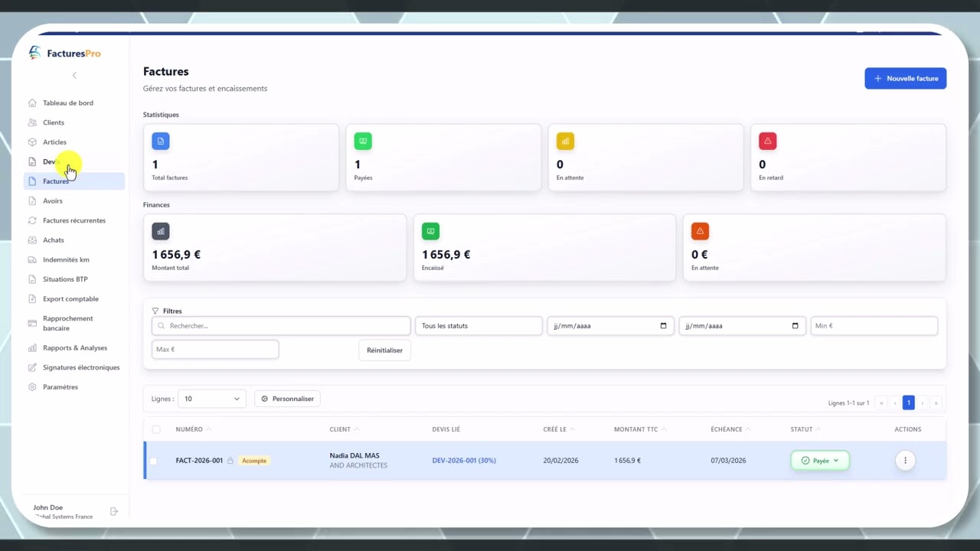This screenshot has height=551, width=980.
Task: Click the Rapports & Analyses chart icon
Action: 32,347
